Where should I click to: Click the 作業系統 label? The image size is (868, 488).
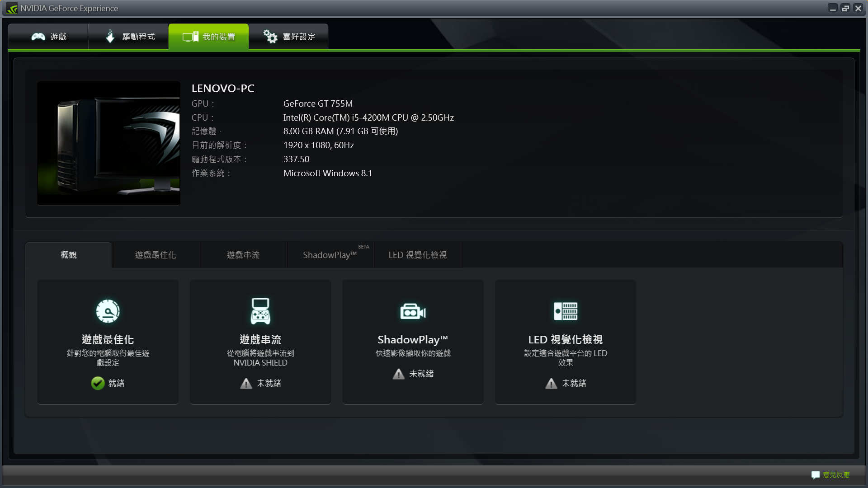pos(211,173)
